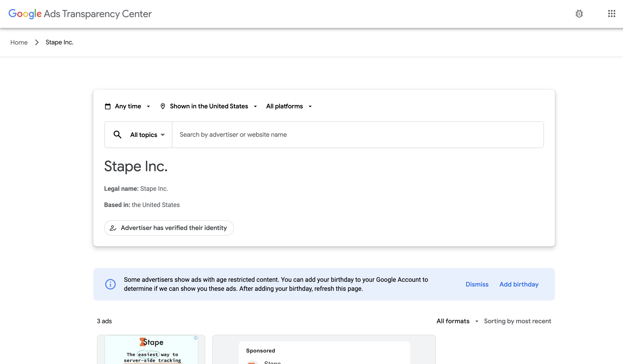Click Add birthday link in banner
Screen dimensions: 623x364
(x=519, y=284)
